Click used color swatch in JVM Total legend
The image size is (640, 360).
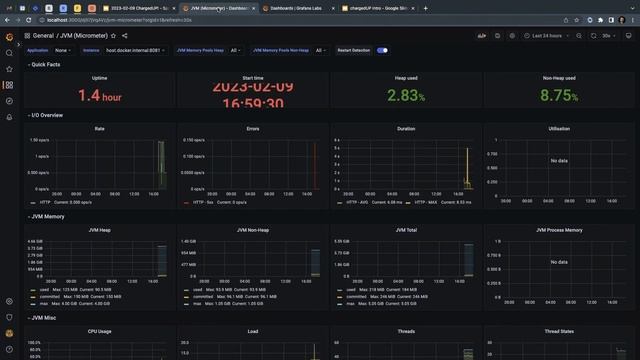pyautogui.click(x=340, y=290)
